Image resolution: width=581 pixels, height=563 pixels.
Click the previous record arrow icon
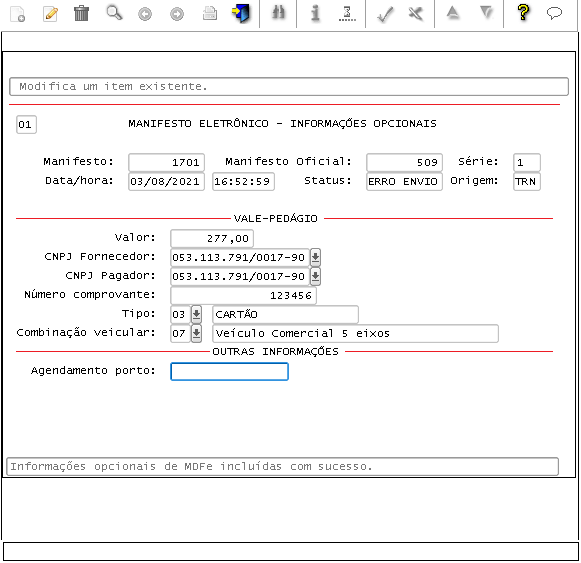click(x=145, y=14)
